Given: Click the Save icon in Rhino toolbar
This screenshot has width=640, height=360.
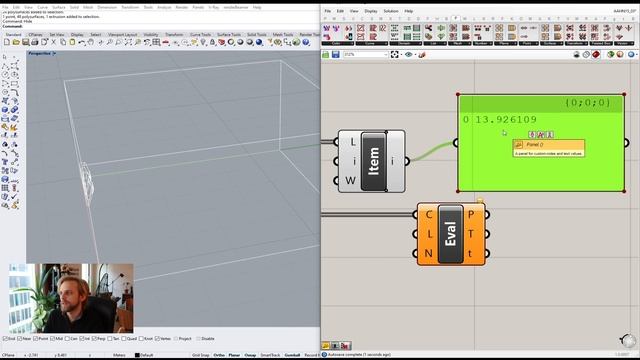Looking at the screenshot, I should 26,42.
